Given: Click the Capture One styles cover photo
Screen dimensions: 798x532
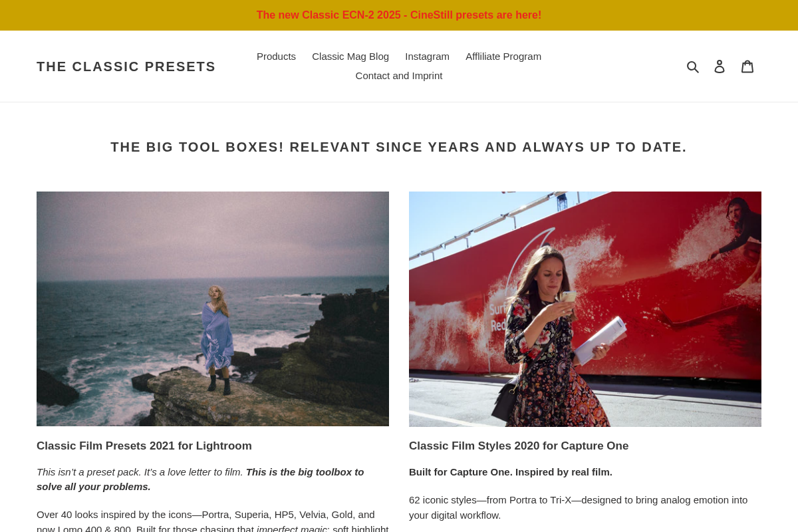Looking at the screenshot, I should pos(585,309).
